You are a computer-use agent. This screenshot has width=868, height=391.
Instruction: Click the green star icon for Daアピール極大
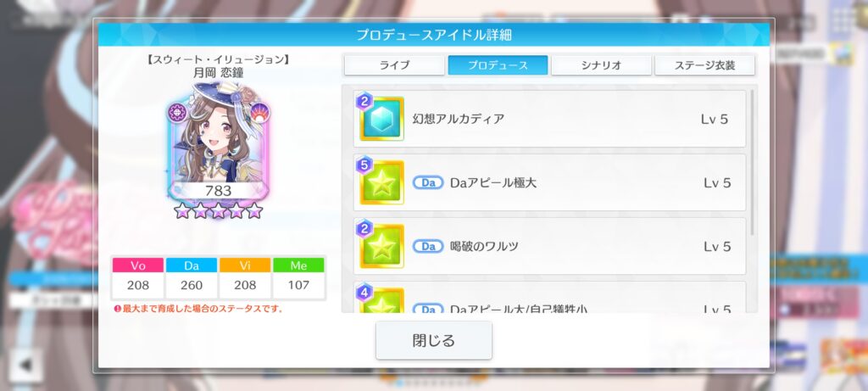tap(382, 182)
